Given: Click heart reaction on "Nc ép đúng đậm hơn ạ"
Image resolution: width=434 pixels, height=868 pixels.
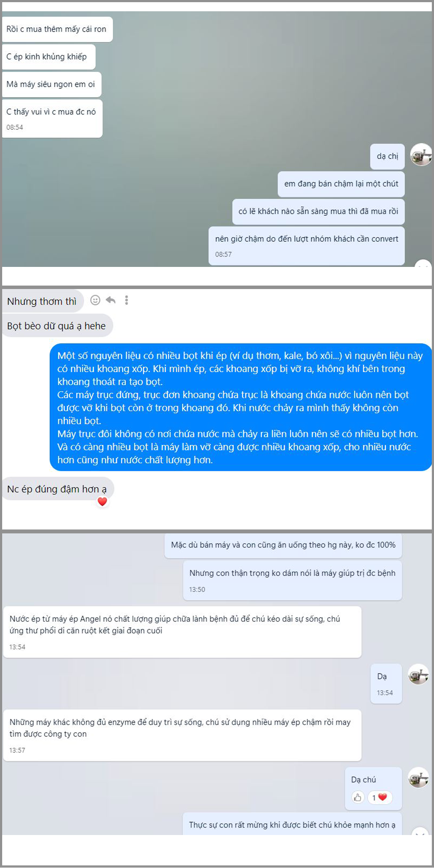Looking at the screenshot, I should (102, 501).
